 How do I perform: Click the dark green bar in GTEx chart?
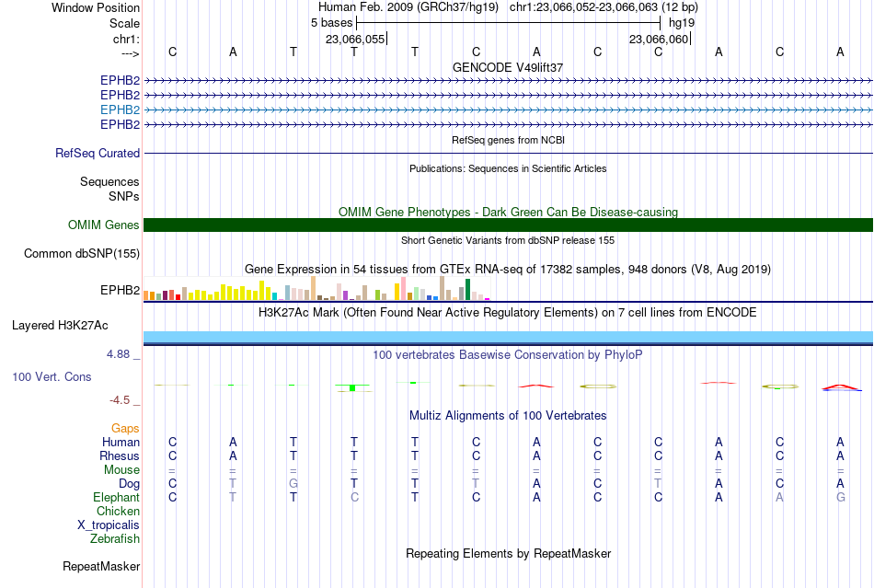(467, 290)
